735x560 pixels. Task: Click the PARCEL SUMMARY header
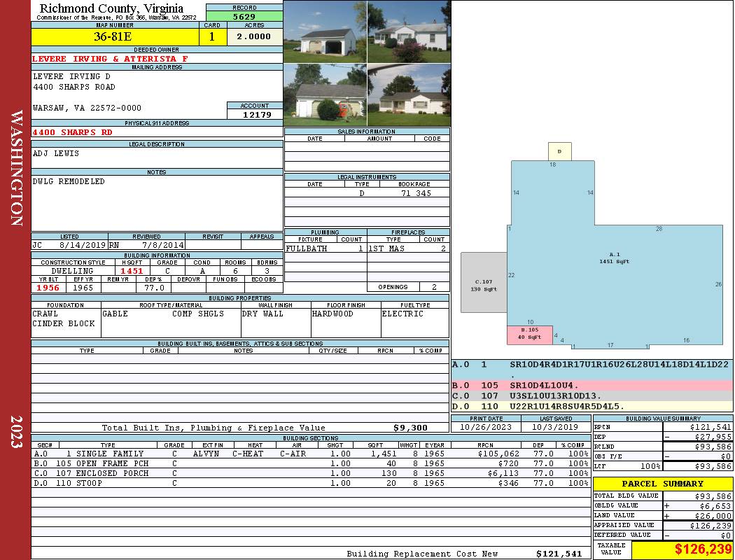(663, 484)
